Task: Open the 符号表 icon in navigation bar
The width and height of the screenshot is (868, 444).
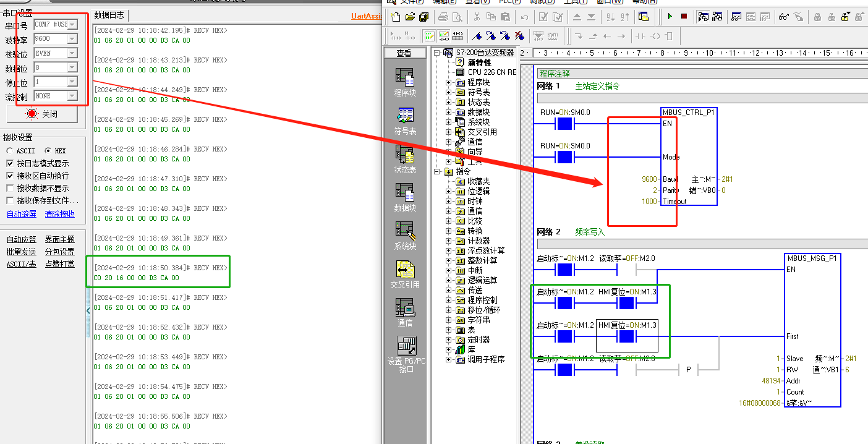Action: (x=405, y=116)
